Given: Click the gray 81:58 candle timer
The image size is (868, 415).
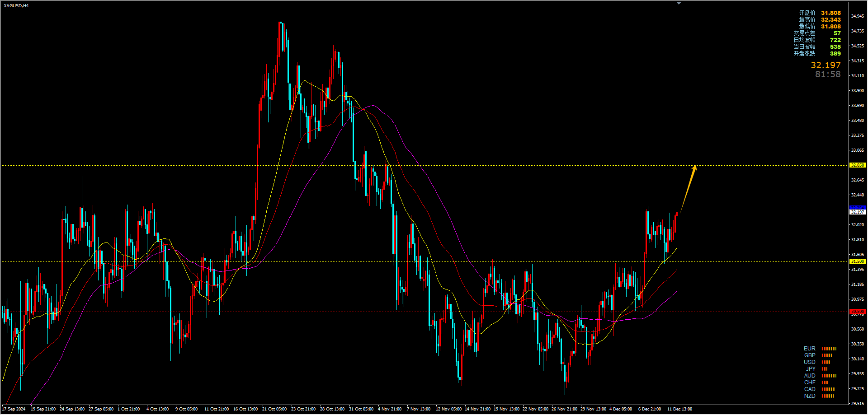Looking at the screenshot, I should pos(828,75).
